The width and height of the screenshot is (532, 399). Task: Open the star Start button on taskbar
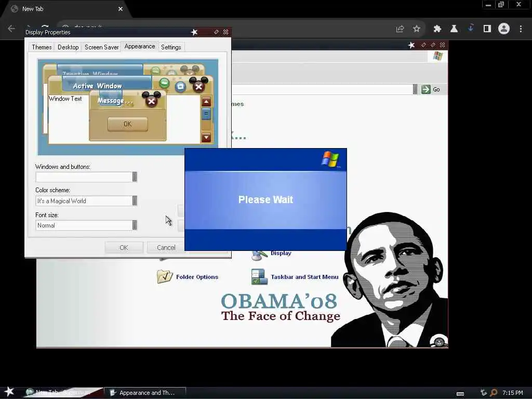[9, 392]
